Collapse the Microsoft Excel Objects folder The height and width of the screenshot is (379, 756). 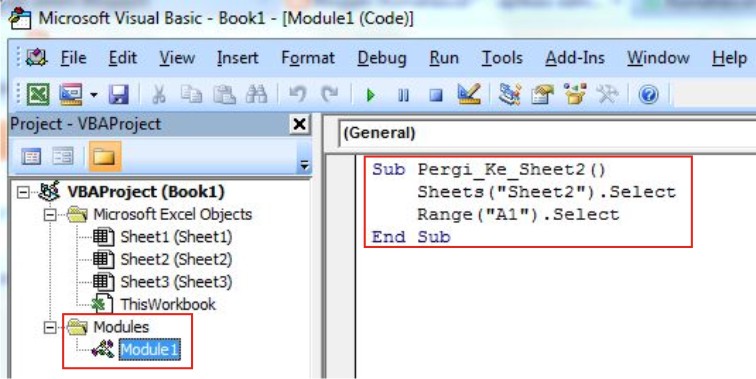[50, 215]
